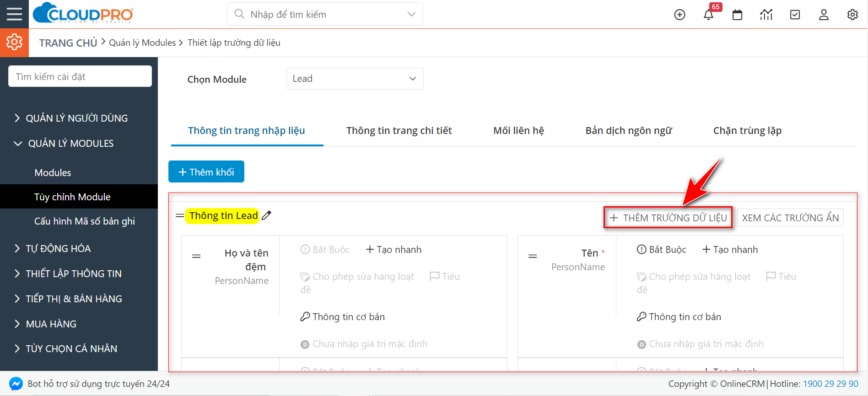The image size is (868, 396).
Task: Click the CloudPro logo
Action: (83, 13)
